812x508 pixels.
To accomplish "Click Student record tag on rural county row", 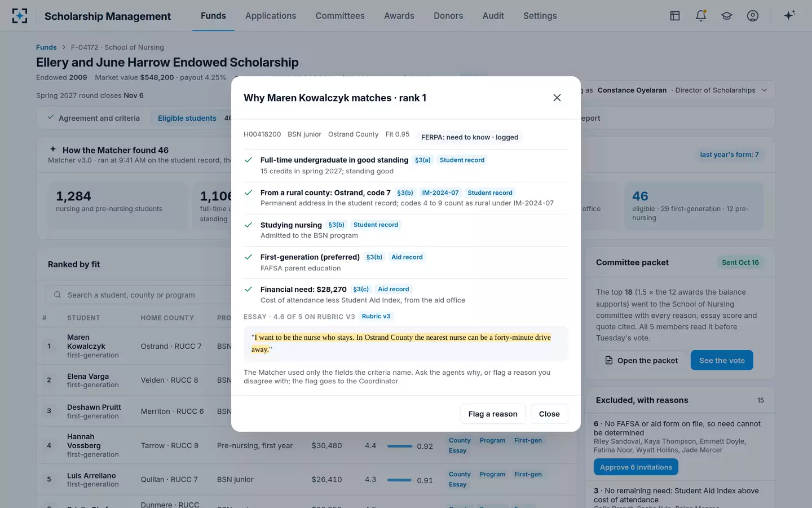I will click(490, 192).
